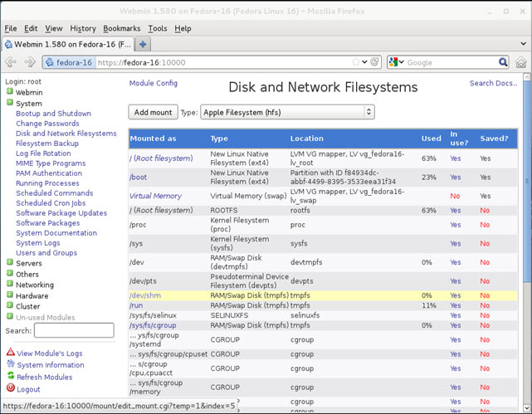Viewport: 532px width, 414px height.
Task: Open Bootup and Shutdown module
Action: [53, 114]
